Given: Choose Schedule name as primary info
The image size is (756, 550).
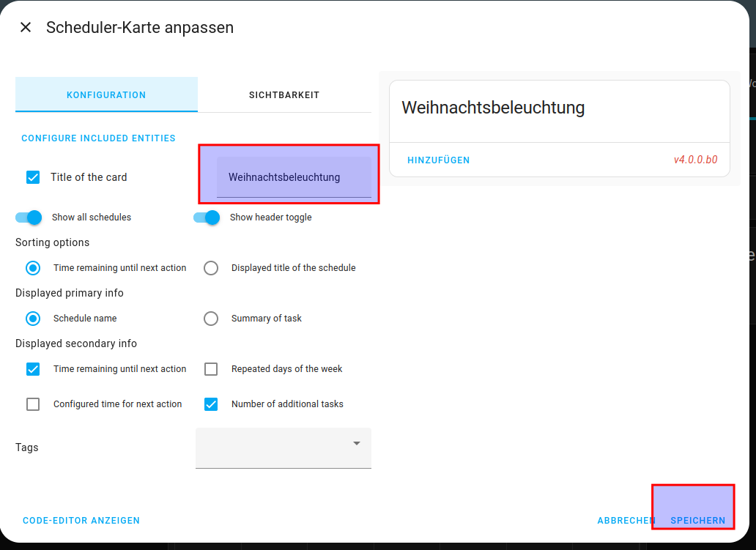Looking at the screenshot, I should point(33,319).
